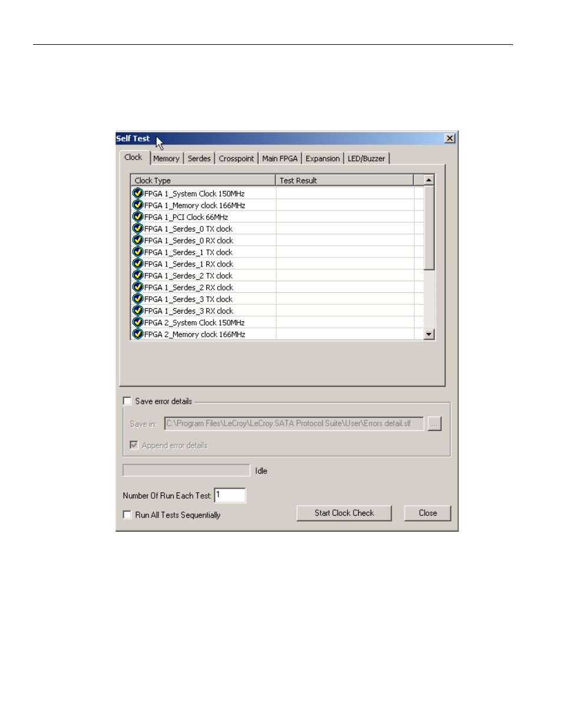
Task: Switch to the Clock tab
Action: 133,157
